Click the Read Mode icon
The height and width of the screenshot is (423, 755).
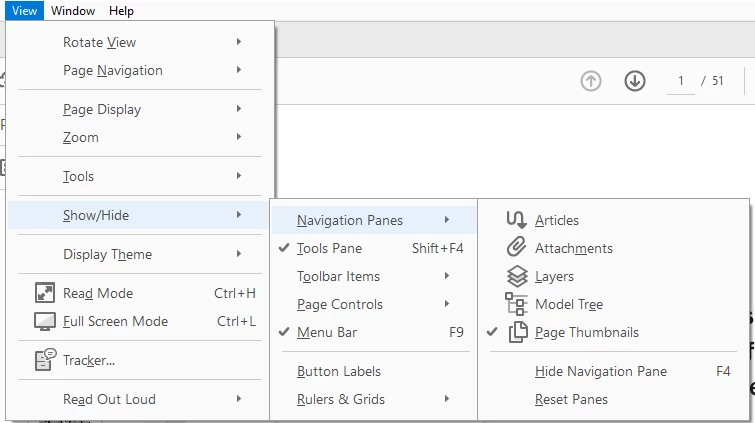tap(45, 292)
